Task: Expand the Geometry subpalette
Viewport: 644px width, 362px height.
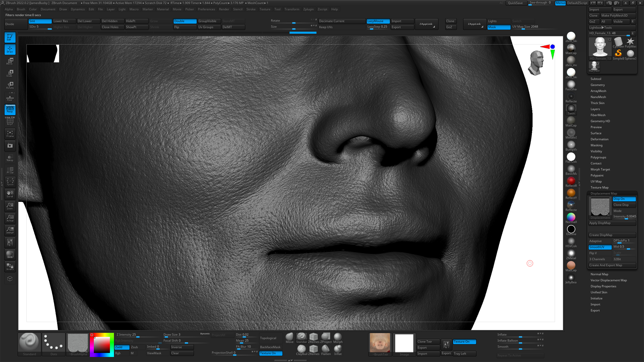Action: click(598, 85)
